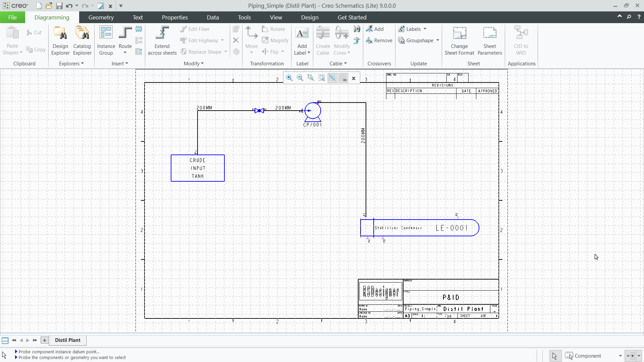Add a new sheet with plus button
The height and width of the screenshot is (362, 644).
click(x=44, y=340)
